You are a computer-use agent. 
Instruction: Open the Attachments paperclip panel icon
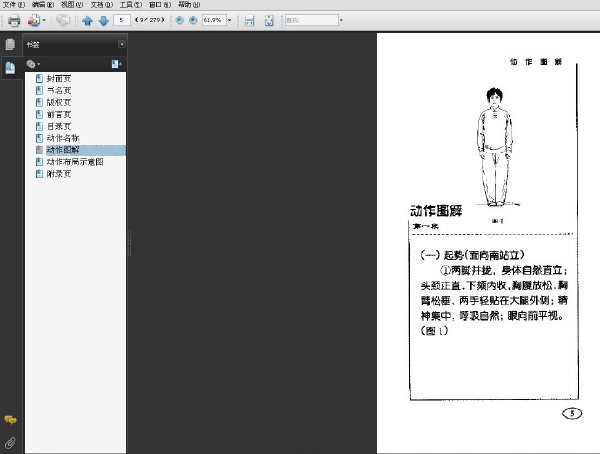point(10,443)
